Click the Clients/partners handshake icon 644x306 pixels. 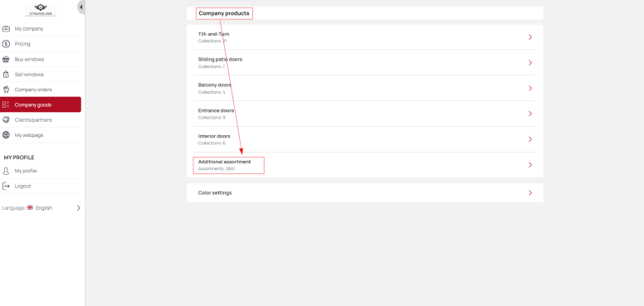6,119
